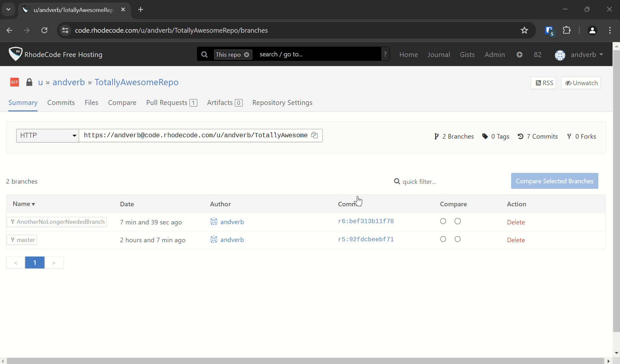Click the private repository lock icon
620x364 pixels.
tap(29, 82)
